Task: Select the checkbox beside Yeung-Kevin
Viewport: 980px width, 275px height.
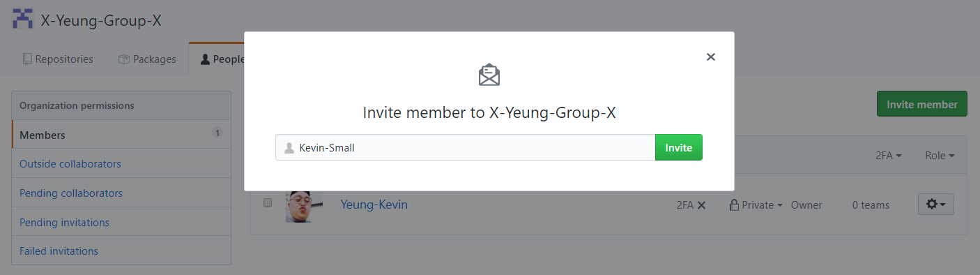Action: click(x=268, y=203)
